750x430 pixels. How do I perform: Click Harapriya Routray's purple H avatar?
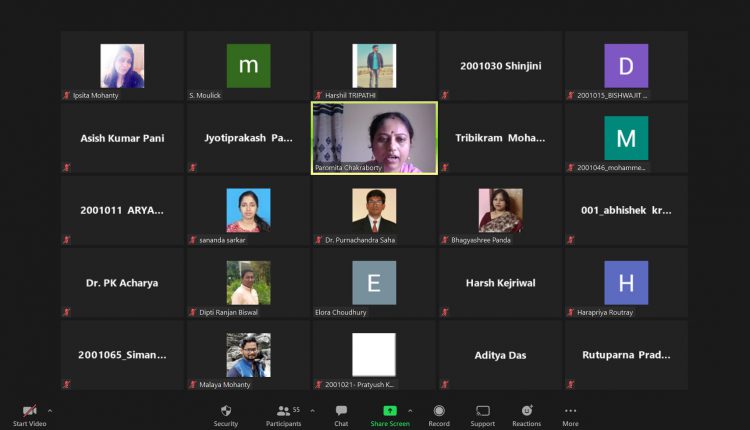[x=626, y=283]
